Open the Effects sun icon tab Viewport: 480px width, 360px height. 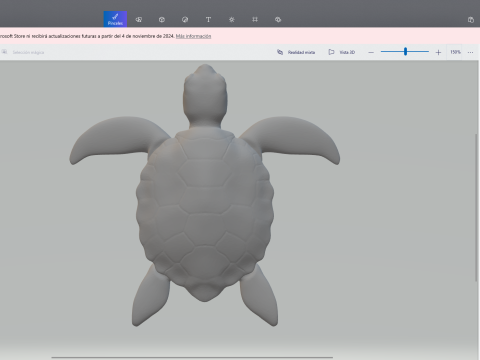click(232, 20)
